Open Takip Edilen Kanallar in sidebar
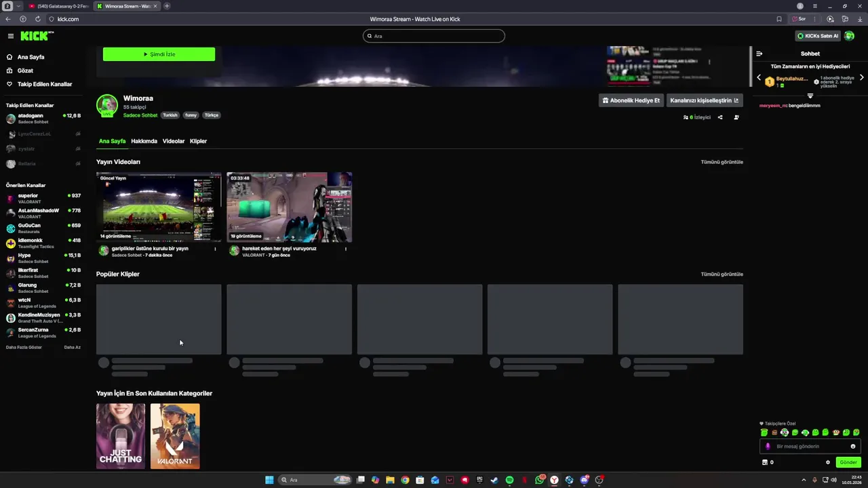 click(x=39, y=84)
